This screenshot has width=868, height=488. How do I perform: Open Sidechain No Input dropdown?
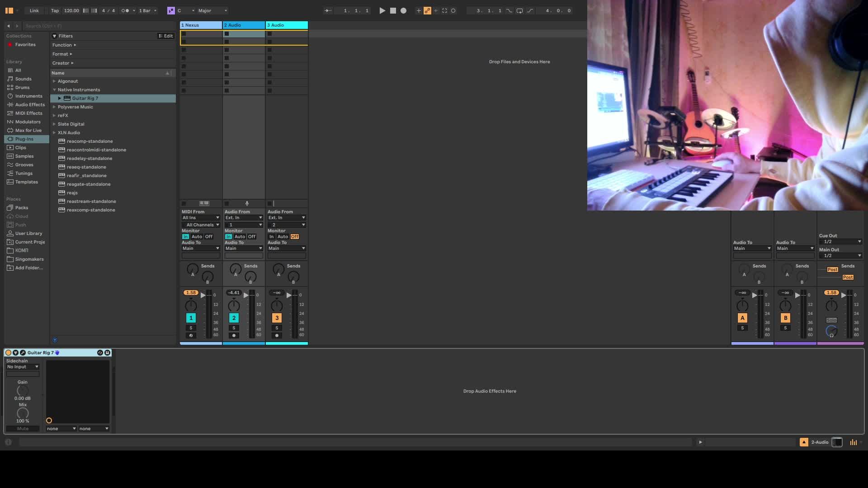[23, 367]
